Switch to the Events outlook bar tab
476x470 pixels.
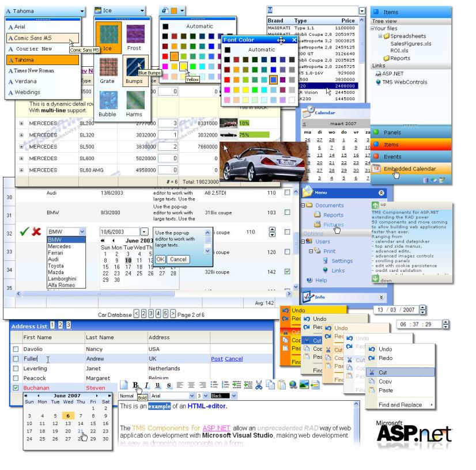pyautogui.click(x=411, y=157)
